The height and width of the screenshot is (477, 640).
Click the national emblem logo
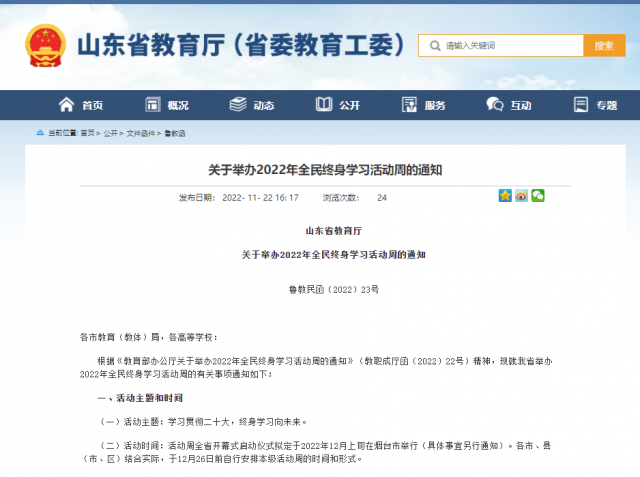coord(45,46)
